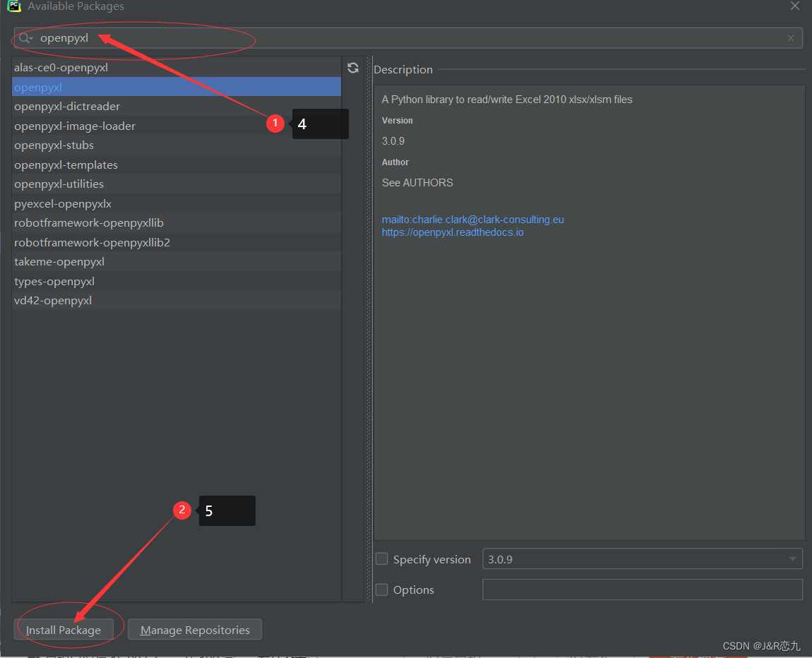Click the PyCharm logo in title bar
This screenshot has width=812, height=658.
pyautogui.click(x=14, y=6)
